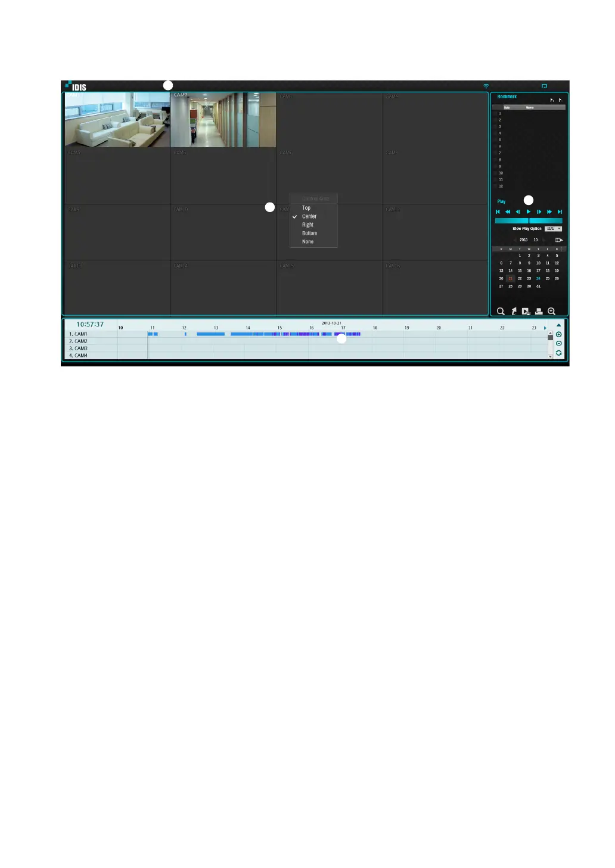Click the export arrow icon

coord(514,311)
